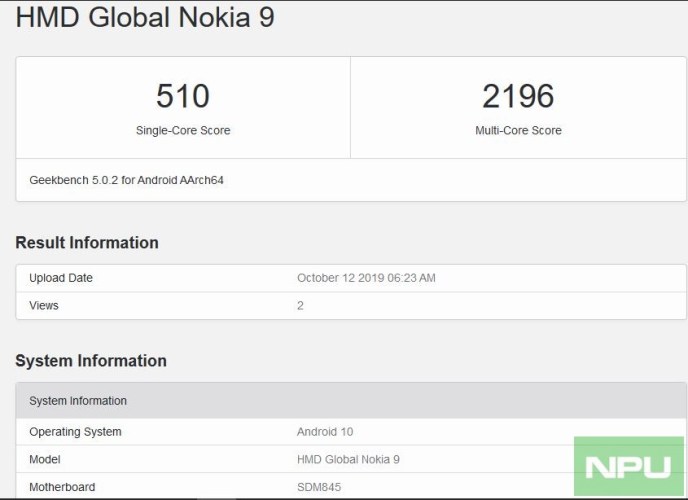The height and width of the screenshot is (500, 688).
Task: Select the 510 single-core score value
Action: pos(183,96)
